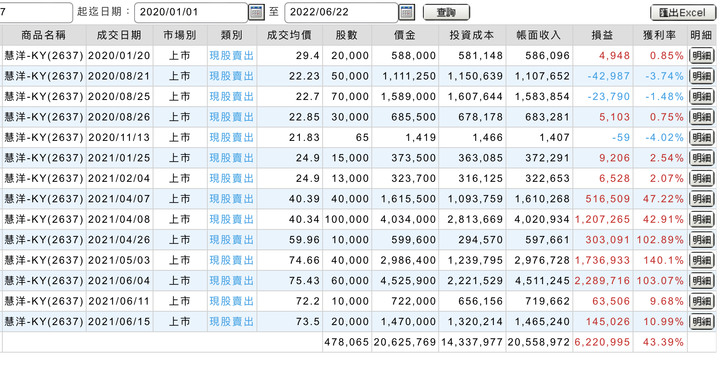Click profit value 1,207,265
720x377 pixels.
point(602,219)
